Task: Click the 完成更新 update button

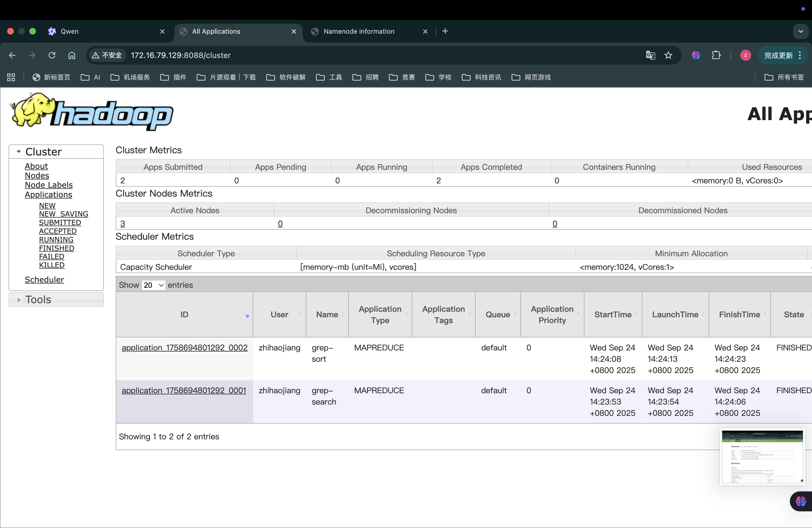Action: [x=783, y=55]
